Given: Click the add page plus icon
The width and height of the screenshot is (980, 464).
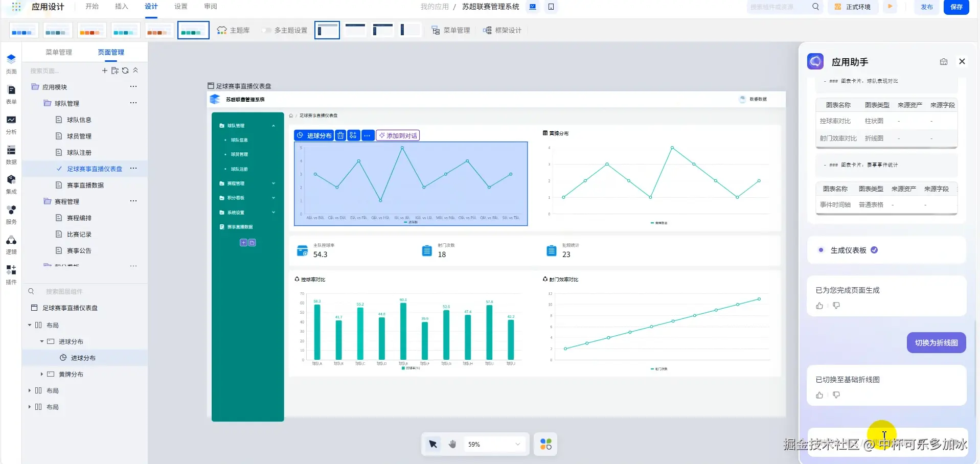Looking at the screenshot, I should [105, 71].
